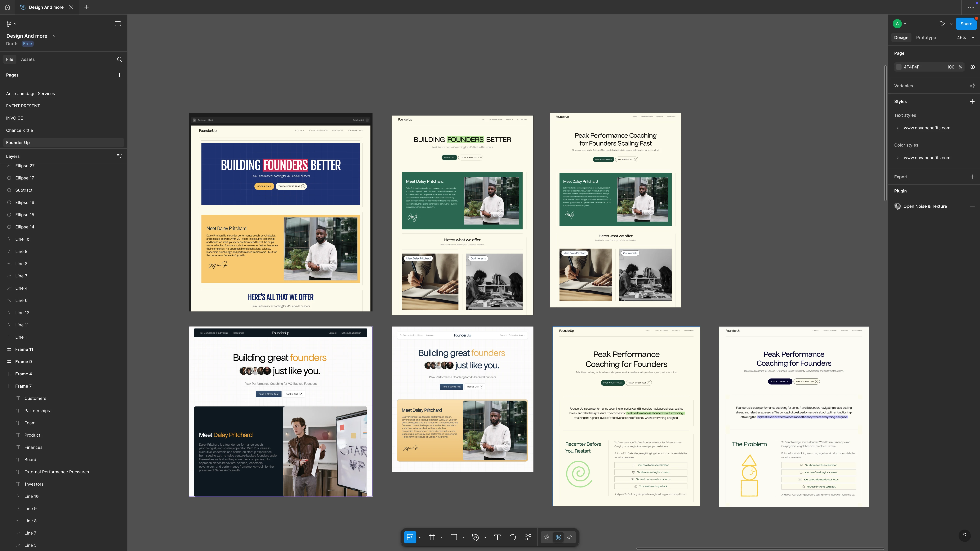Open shape tools dropdown
This screenshot has width=980, height=551.
(x=463, y=537)
